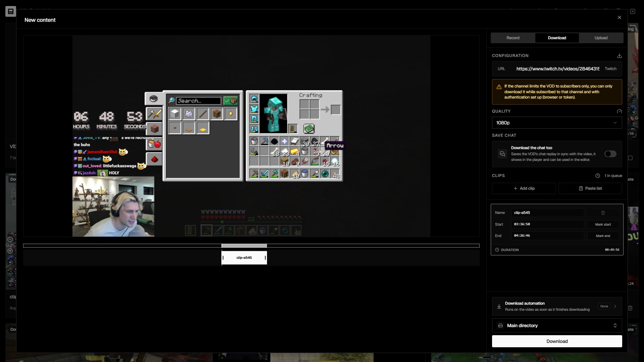Click the clip-a545 right trim handle
Image resolution: width=644 pixels, height=362 pixels.
click(265, 258)
